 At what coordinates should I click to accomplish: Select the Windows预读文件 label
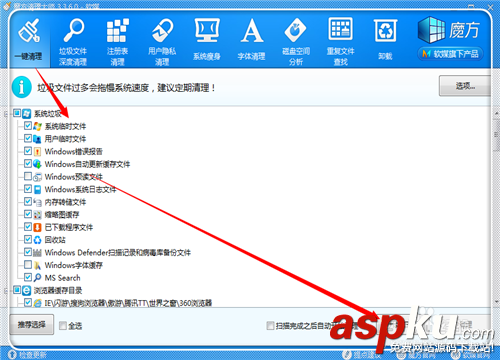(74, 177)
